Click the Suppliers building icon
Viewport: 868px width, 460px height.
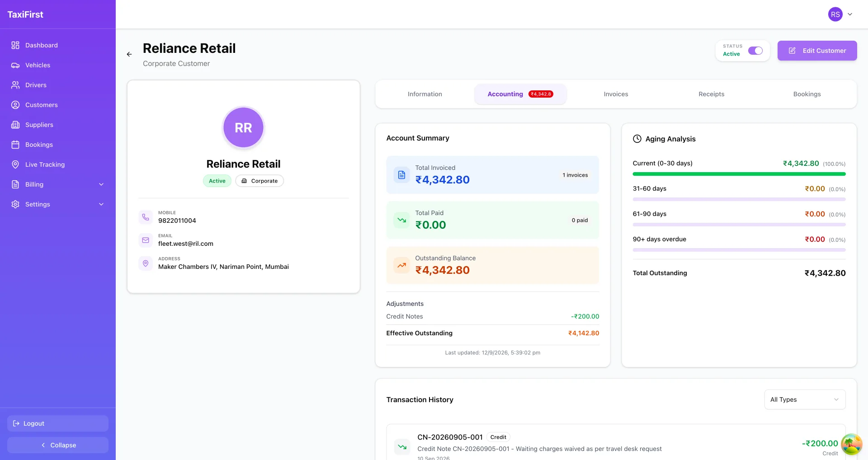click(15, 125)
